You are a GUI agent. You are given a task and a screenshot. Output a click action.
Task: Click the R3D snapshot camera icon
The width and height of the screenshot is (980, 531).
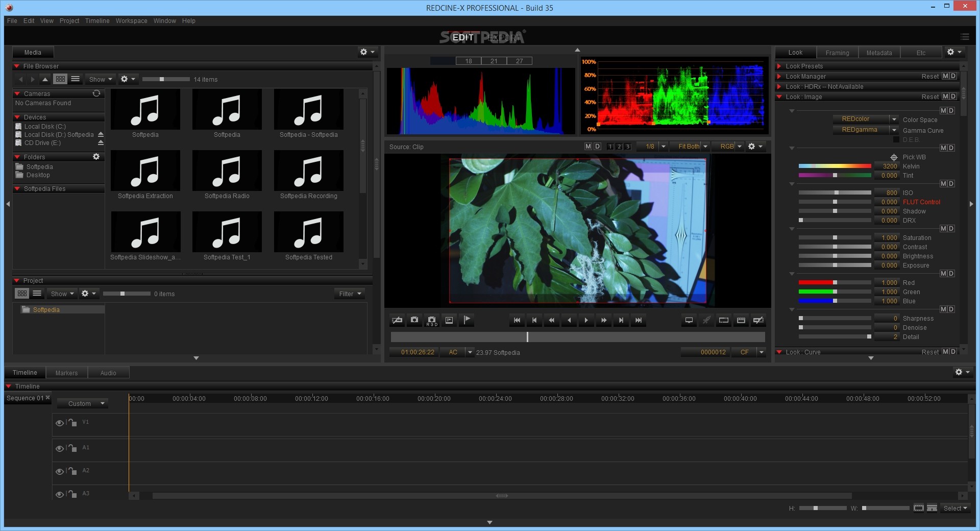coord(432,320)
